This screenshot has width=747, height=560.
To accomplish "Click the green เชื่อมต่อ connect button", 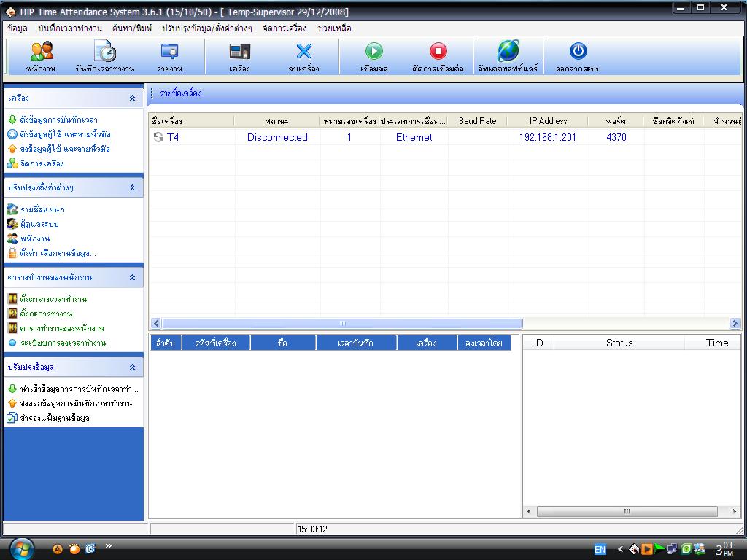I will click(374, 51).
